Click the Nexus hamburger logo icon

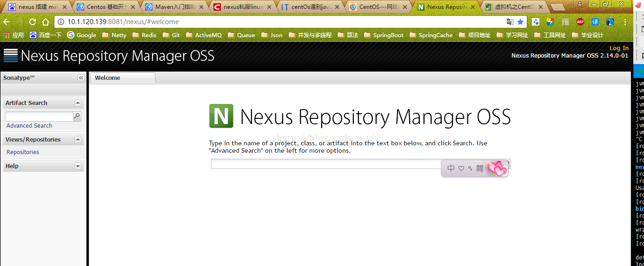pyautogui.click(x=11, y=56)
